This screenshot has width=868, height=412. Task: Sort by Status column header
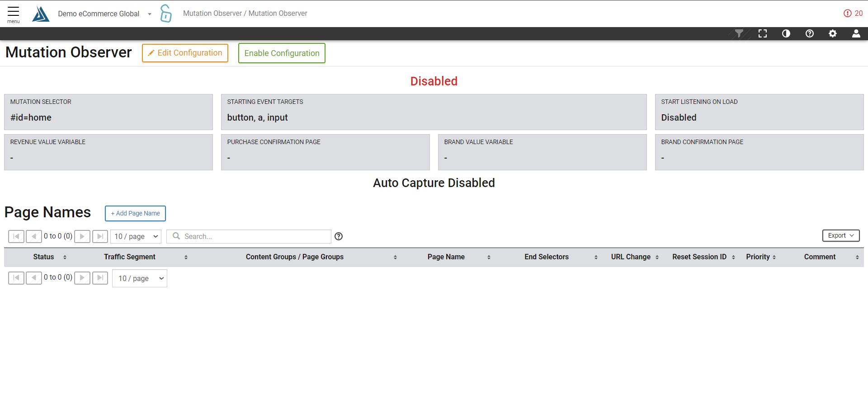[43, 257]
